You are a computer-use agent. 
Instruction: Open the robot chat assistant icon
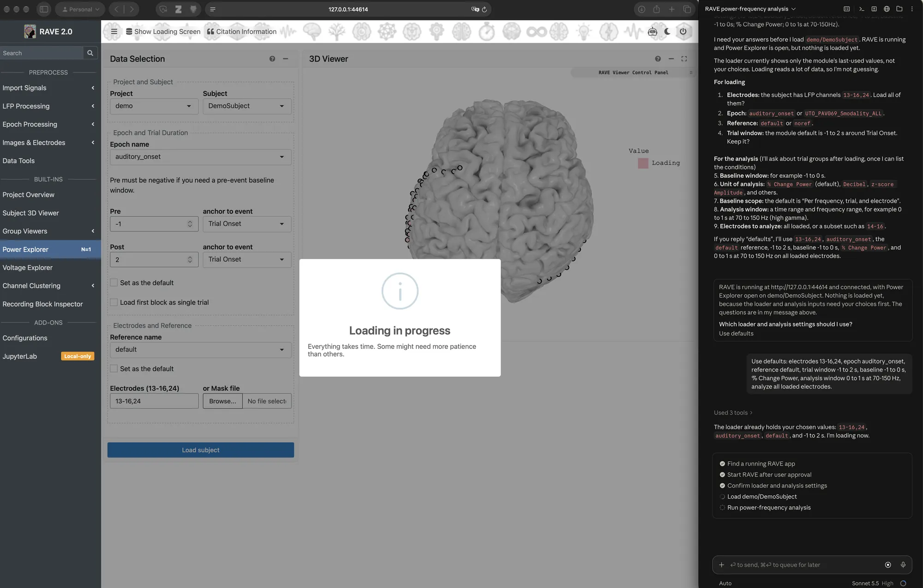pos(652,31)
